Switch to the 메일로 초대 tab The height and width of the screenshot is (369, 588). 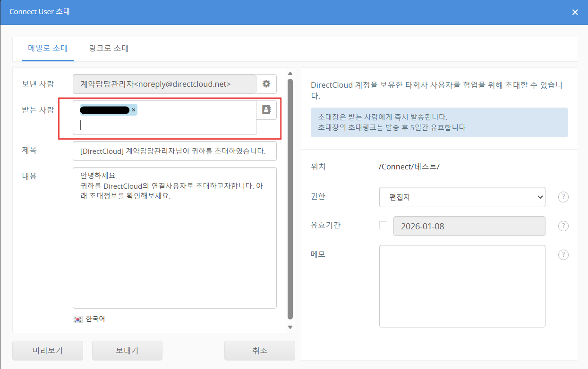[x=48, y=48]
